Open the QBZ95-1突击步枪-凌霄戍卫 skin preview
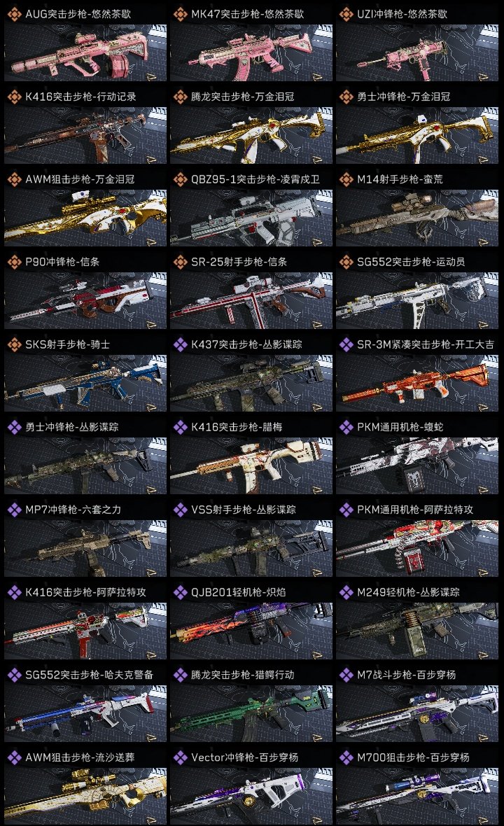The width and height of the screenshot is (504, 826). (x=251, y=218)
